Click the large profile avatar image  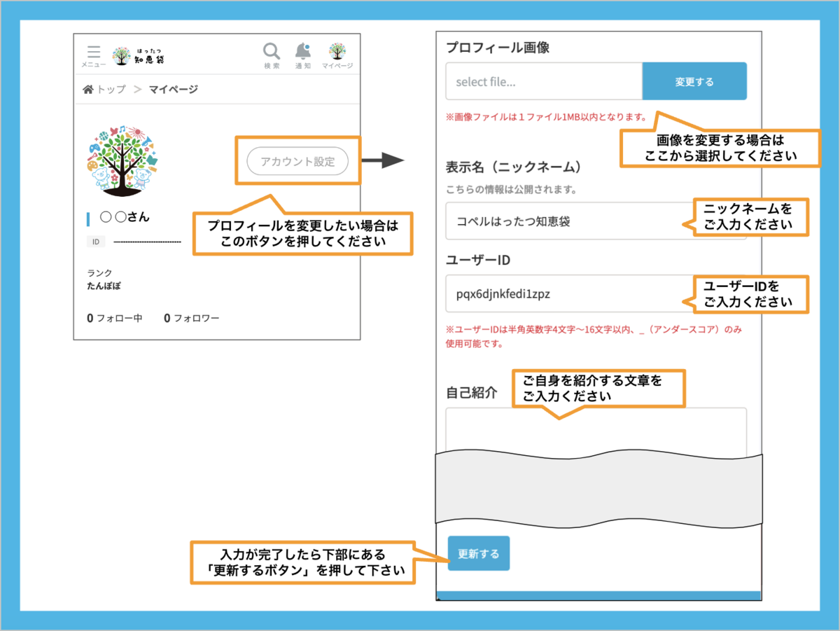(x=122, y=160)
